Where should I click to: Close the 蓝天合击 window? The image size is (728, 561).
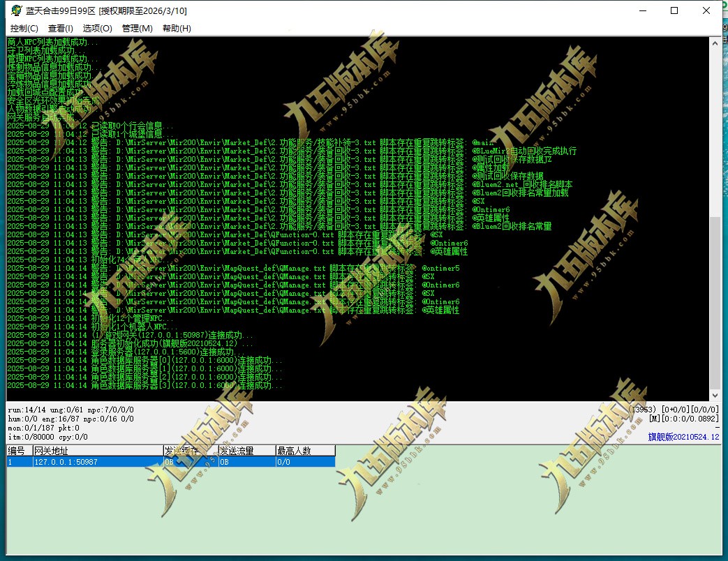(706, 10)
